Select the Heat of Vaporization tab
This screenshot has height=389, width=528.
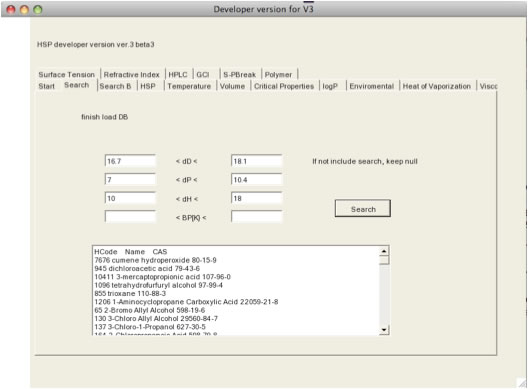(437, 86)
